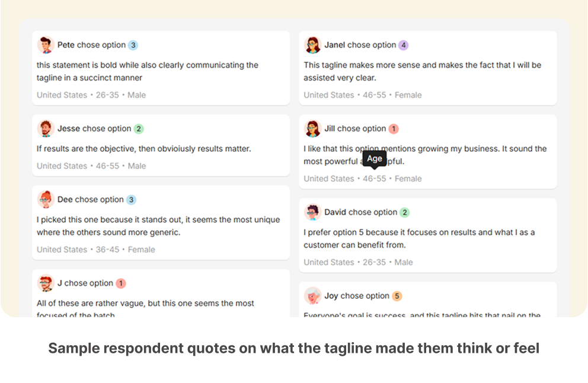Screen dimensions: 588x383
Task: Click Dee's avatar icon
Action: (46, 200)
